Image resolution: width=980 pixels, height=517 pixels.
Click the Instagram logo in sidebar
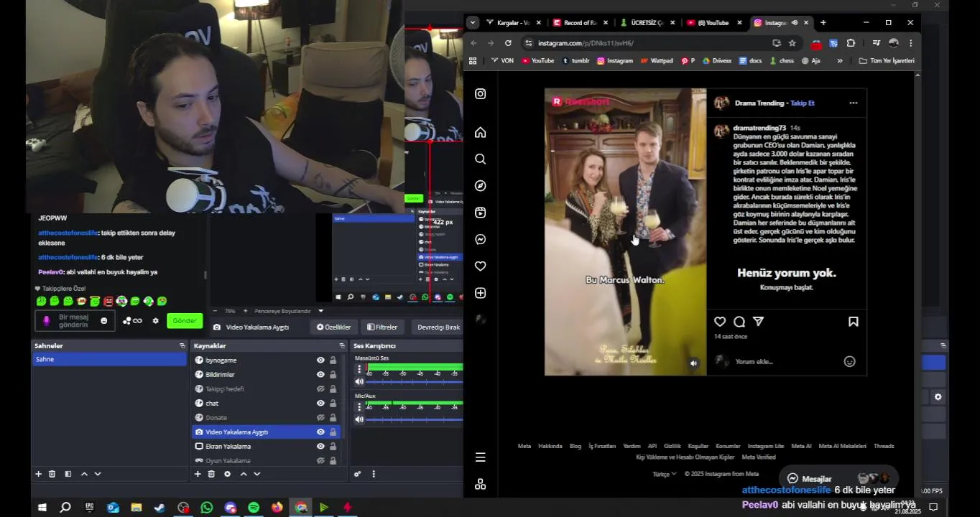click(x=481, y=93)
